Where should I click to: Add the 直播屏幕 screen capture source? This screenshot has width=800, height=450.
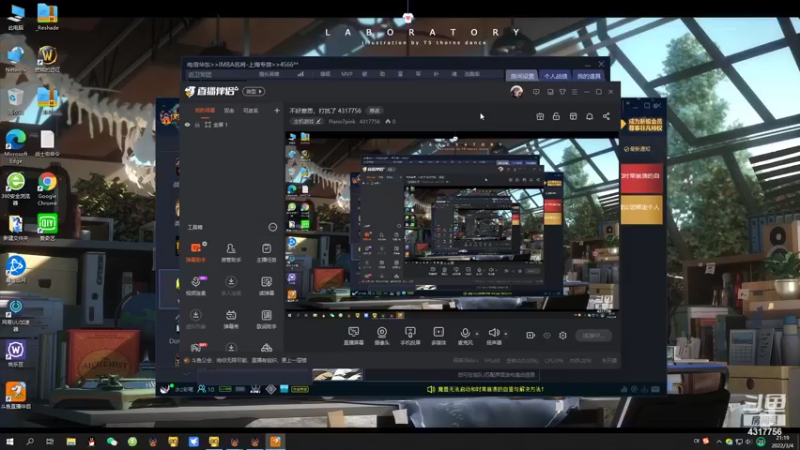tap(353, 336)
